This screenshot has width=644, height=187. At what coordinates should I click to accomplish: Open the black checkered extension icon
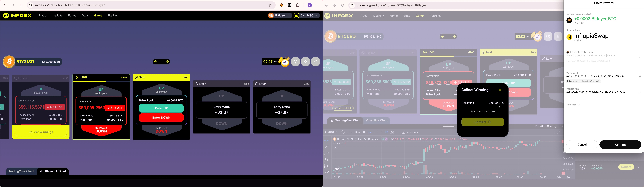289,5
